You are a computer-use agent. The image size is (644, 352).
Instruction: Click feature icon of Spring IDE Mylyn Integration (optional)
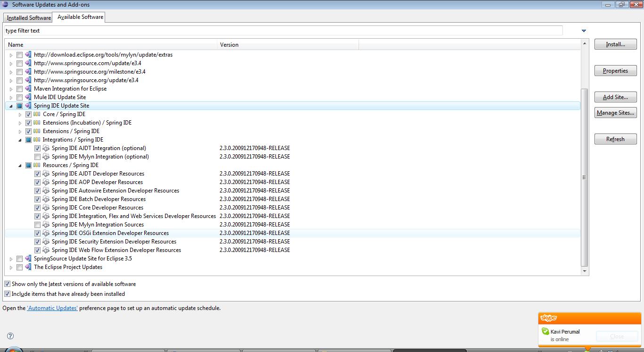pyautogui.click(x=46, y=157)
